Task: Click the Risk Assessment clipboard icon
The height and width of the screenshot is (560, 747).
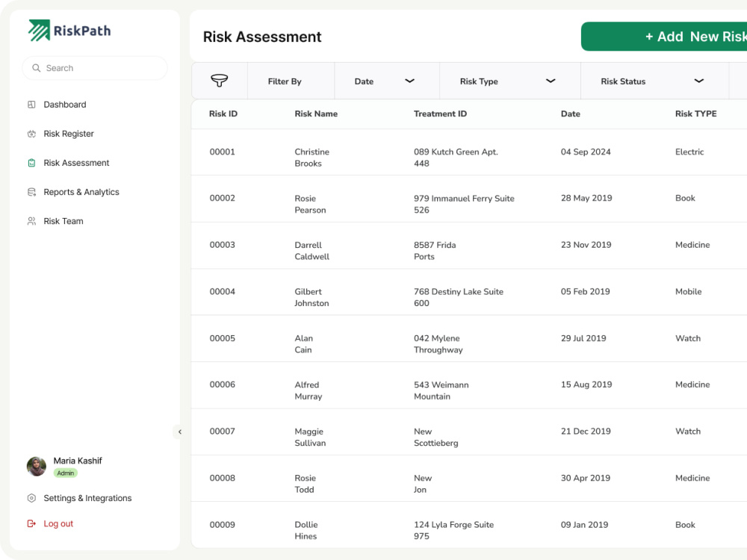Action: pyautogui.click(x=31, y=163)
